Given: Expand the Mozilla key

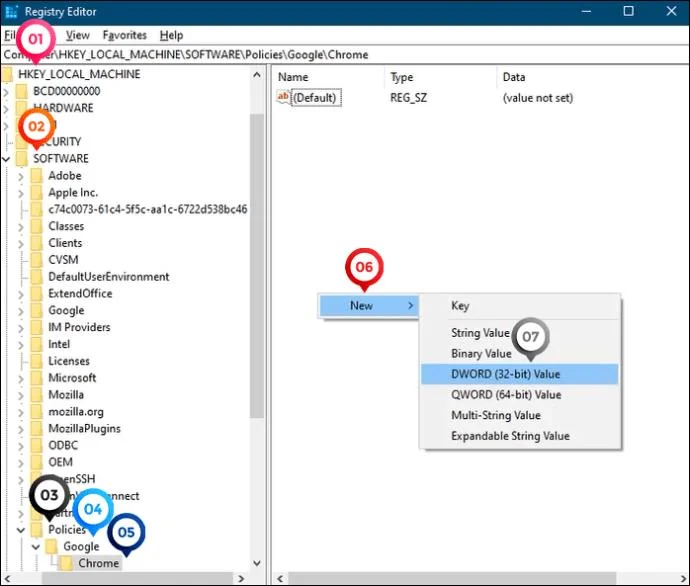Looking at the screenshot, I should [21, 396].
